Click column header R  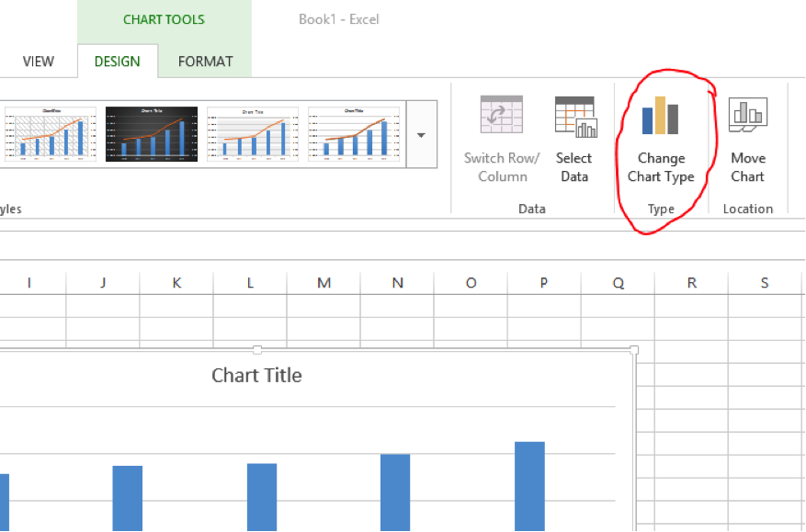coord(691,283)
